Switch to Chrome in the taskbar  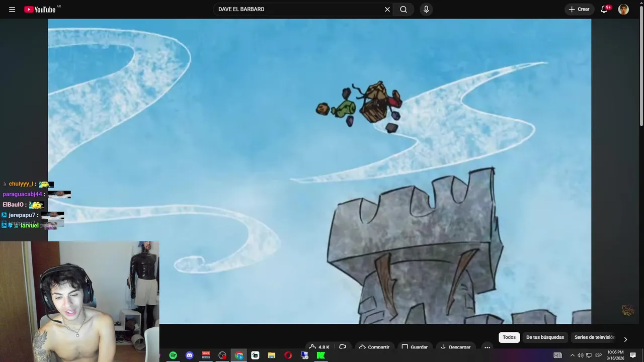click(239, 355)
